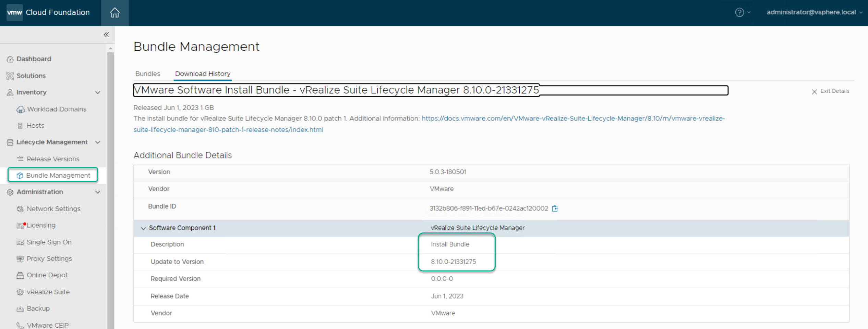Collapse the Administration section chevron
The image size is (868, 329).
tap(98, 192)
